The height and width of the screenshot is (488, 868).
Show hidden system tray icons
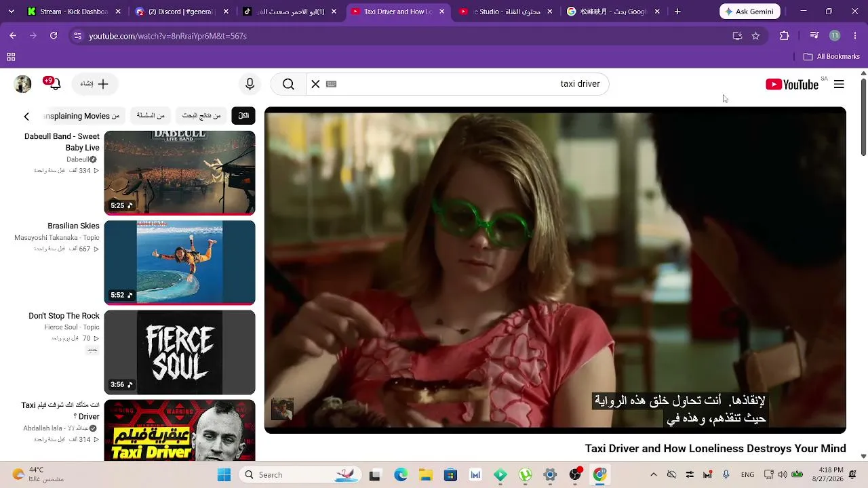(x=653, y=474)
